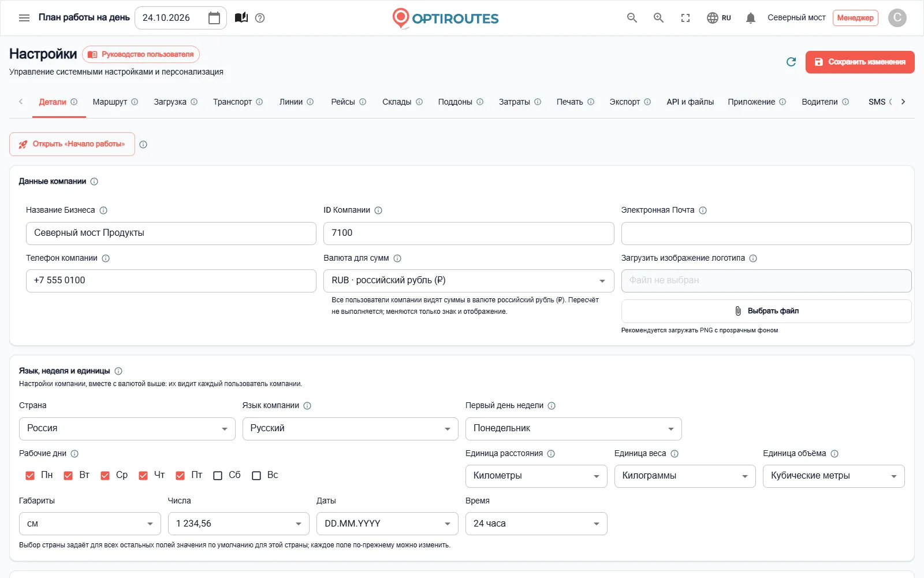Show info for Рабочие дни
This screenshot has width=924, height=578.
coord(74,454)
